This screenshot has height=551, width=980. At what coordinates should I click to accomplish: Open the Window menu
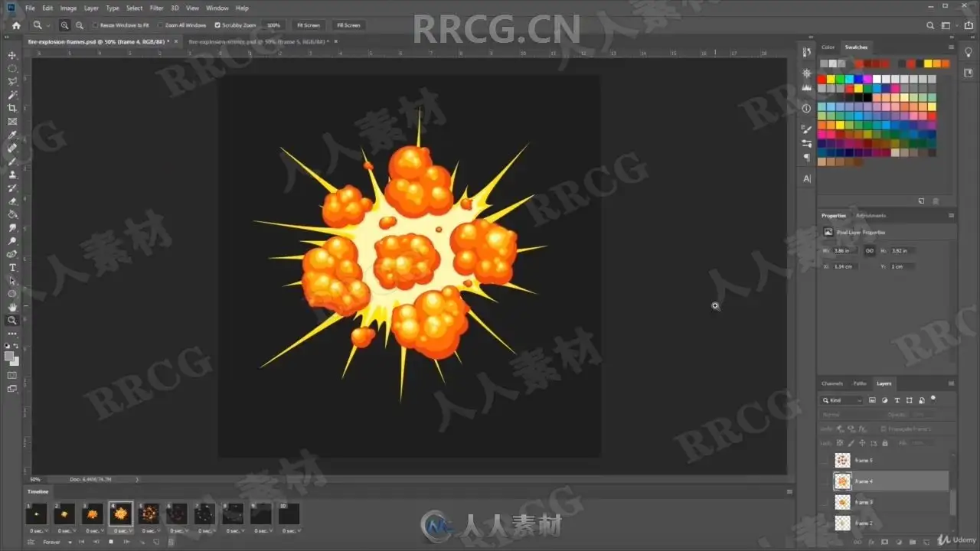(217, 8)
